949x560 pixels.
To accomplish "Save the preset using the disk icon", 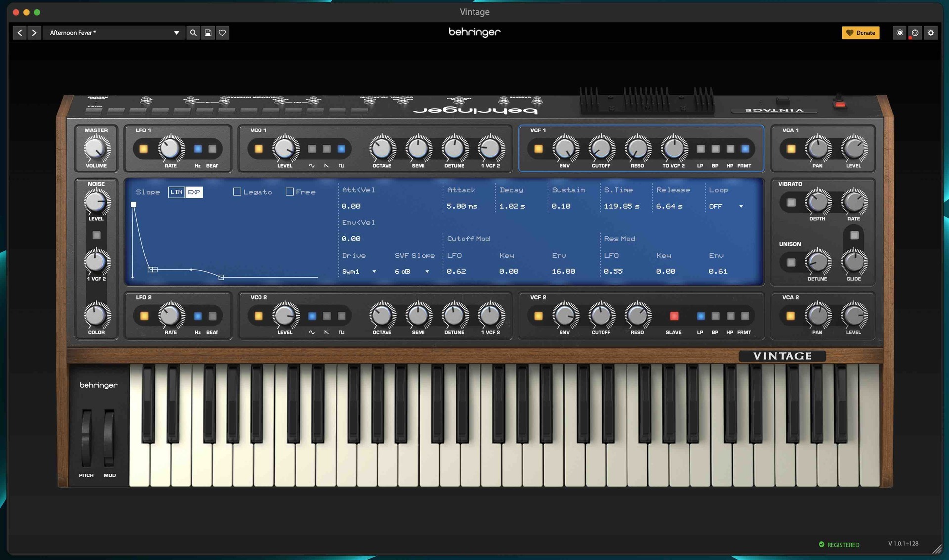I will 208,33.
